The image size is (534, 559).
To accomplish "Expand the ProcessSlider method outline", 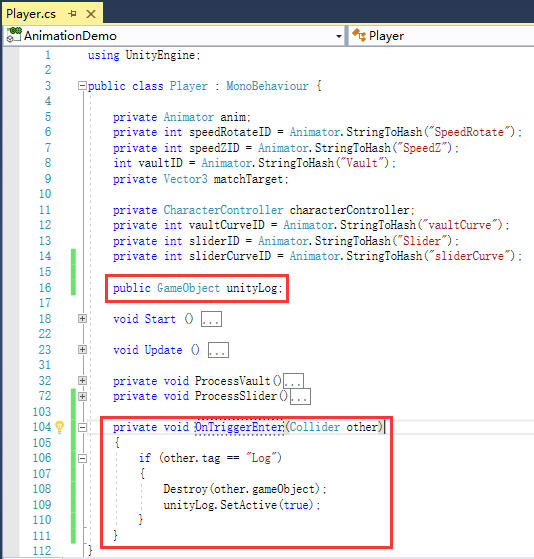I will [82, 396].
